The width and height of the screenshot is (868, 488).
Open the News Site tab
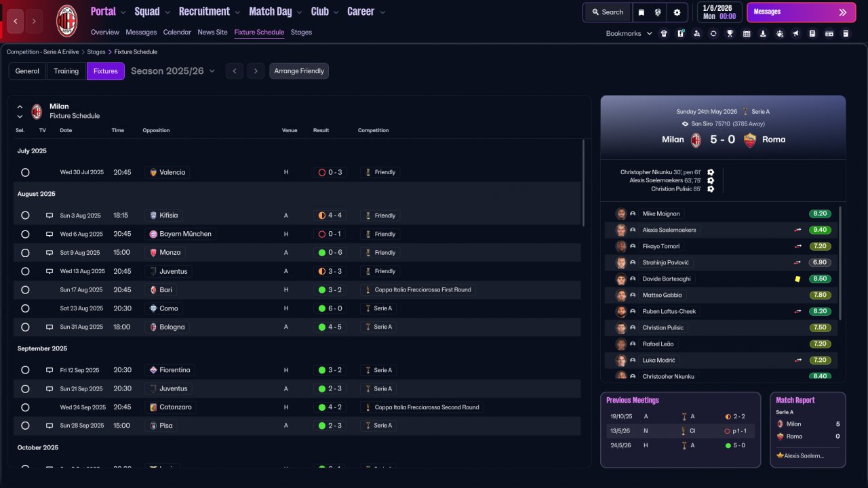pos(213,32)
